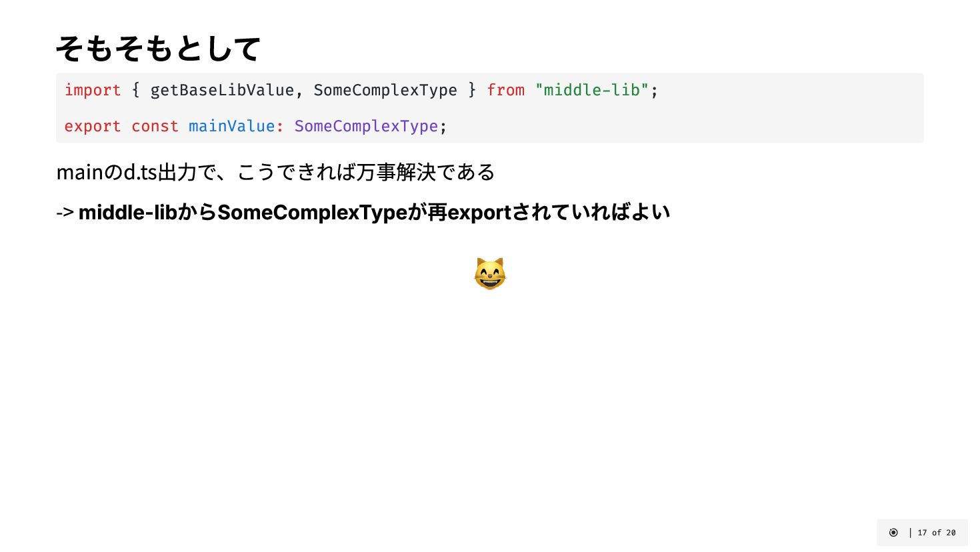Click the red 'from' keyword
The width and height of the screenshot is (980, 552).
505,90
